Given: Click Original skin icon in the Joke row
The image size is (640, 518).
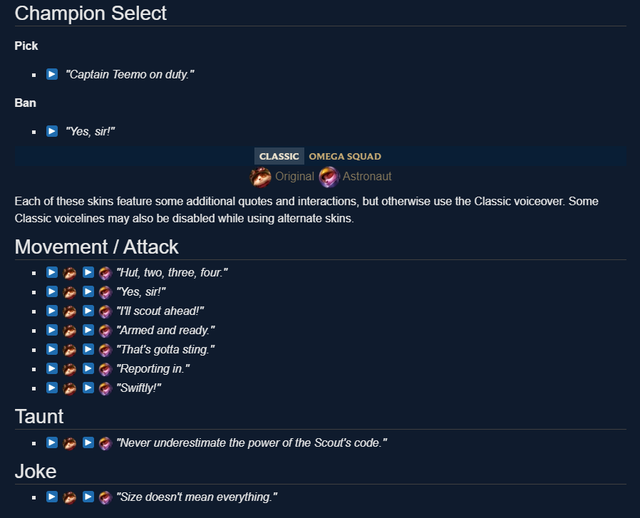Looking at the screenshot, I should [x=70, y=496].
